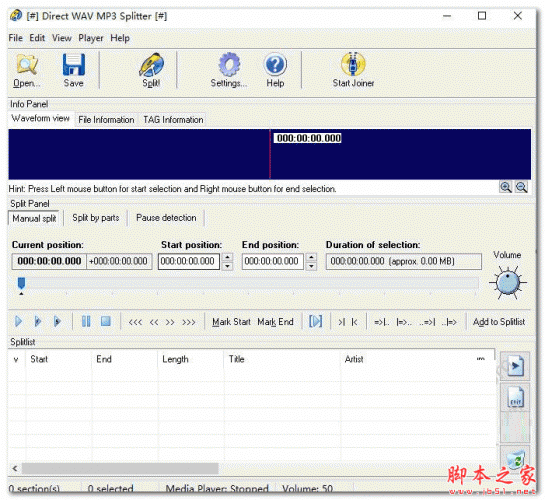The width and height of the screenshot is (545, 500).
Task: Click the |=>.. navigation button
Action: coord(404,322)
